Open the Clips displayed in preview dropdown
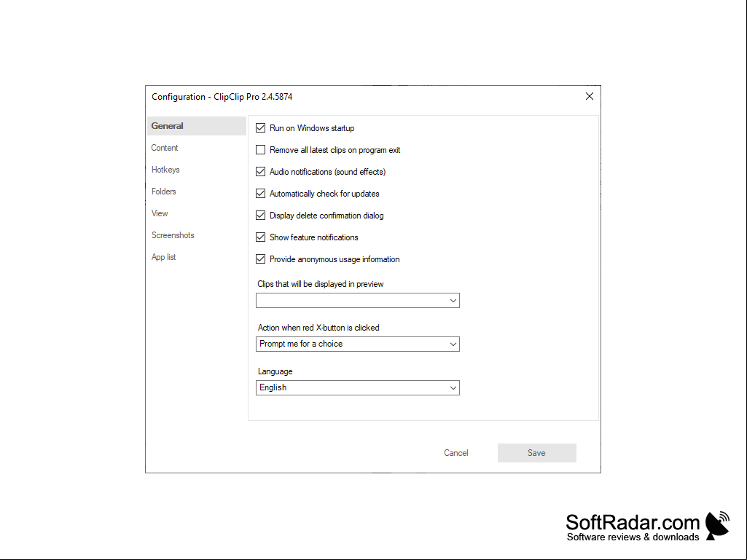Image resolution: width=747 pixels, height=560 pixels. (358, 301)
